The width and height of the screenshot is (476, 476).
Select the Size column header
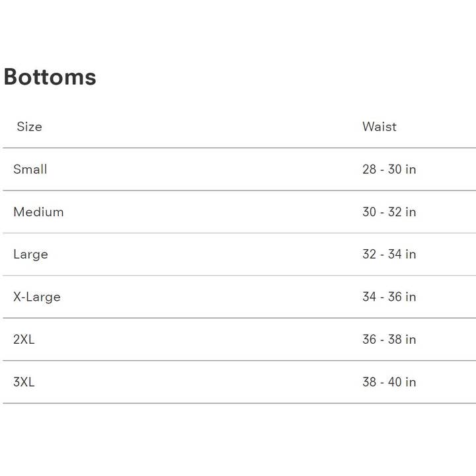(29, 126)
